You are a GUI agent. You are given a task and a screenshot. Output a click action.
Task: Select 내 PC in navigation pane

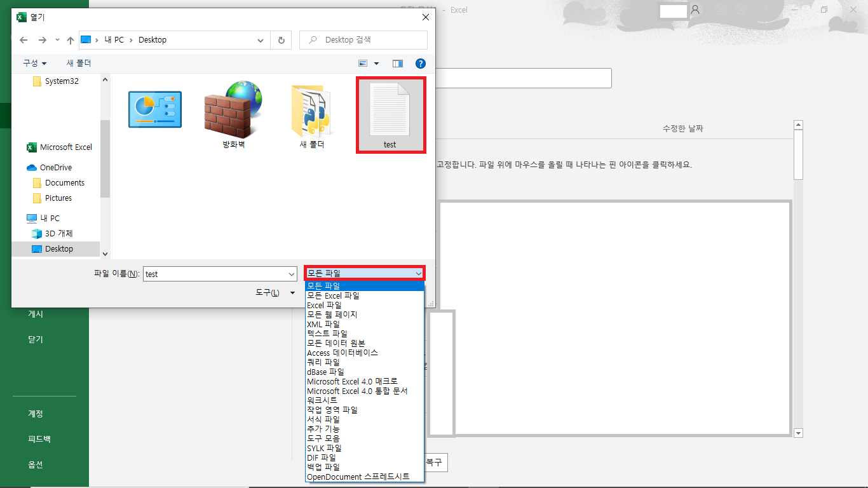43,219
